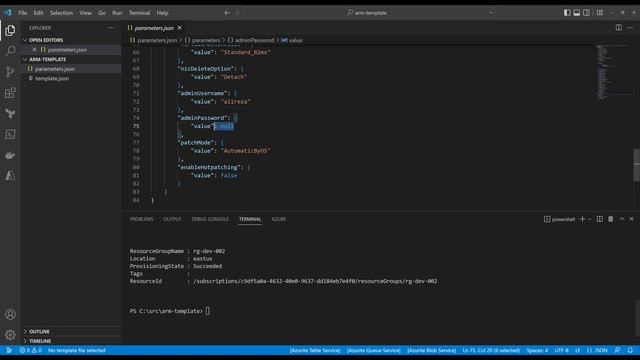
Task: Go to line via Ln 75, Col 20
Action: pyautogui.click(x=491, y=350)
